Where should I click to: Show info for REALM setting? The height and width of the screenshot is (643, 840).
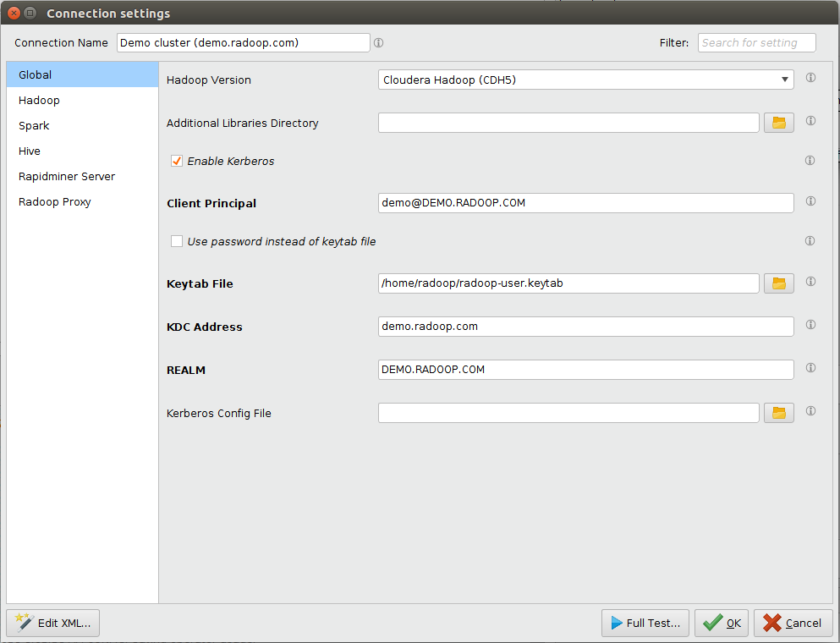[x=810, y=368]
